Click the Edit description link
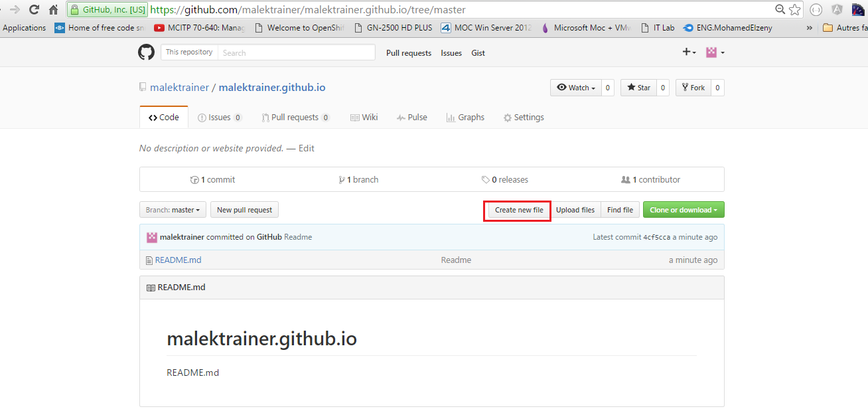Image resolution: width=868 pixels, height=415 pixels. (307, 149)
